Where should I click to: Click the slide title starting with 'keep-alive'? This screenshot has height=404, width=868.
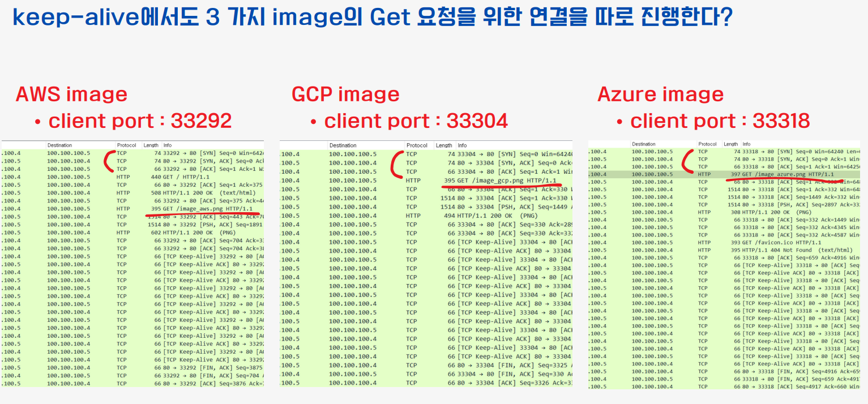[x=373, y=17]
